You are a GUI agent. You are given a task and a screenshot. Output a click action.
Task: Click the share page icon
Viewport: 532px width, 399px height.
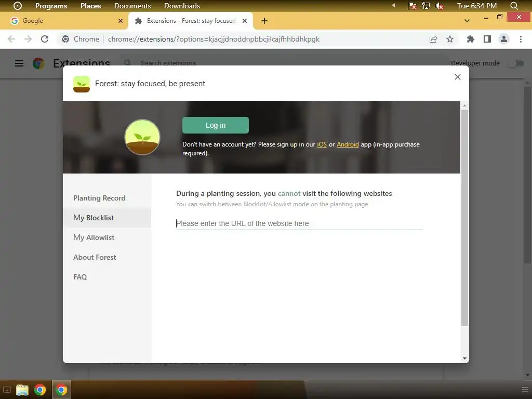point(433,39)
